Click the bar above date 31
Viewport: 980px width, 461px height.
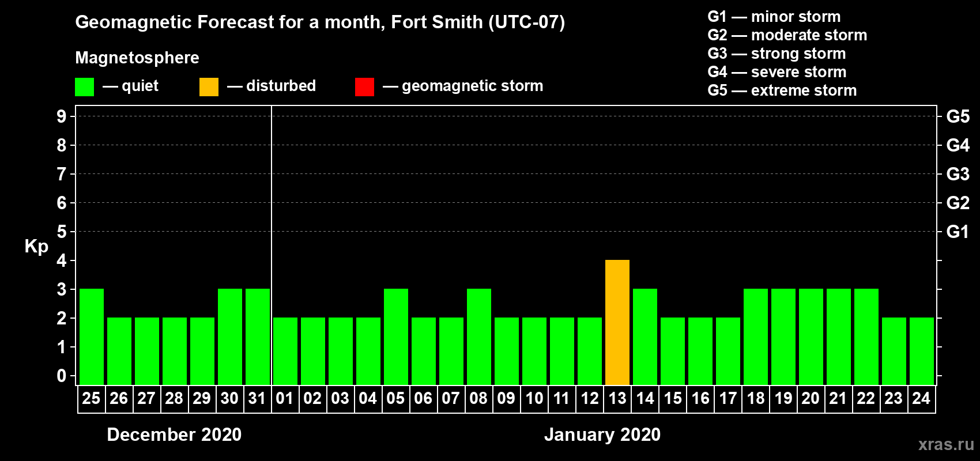(258, 337)
